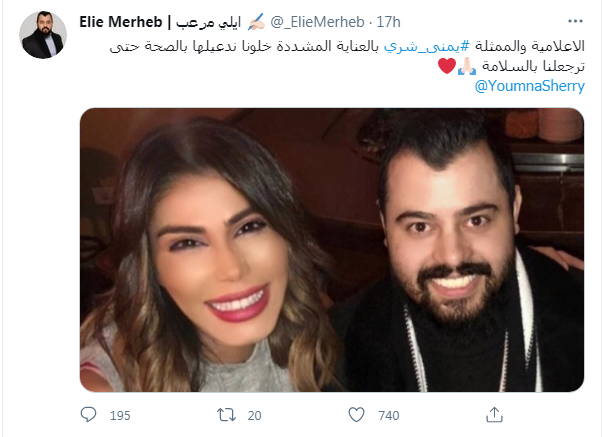603x437 pixels.
Task: Click the retweet arrows icon
Action: [x=227, y=415]
